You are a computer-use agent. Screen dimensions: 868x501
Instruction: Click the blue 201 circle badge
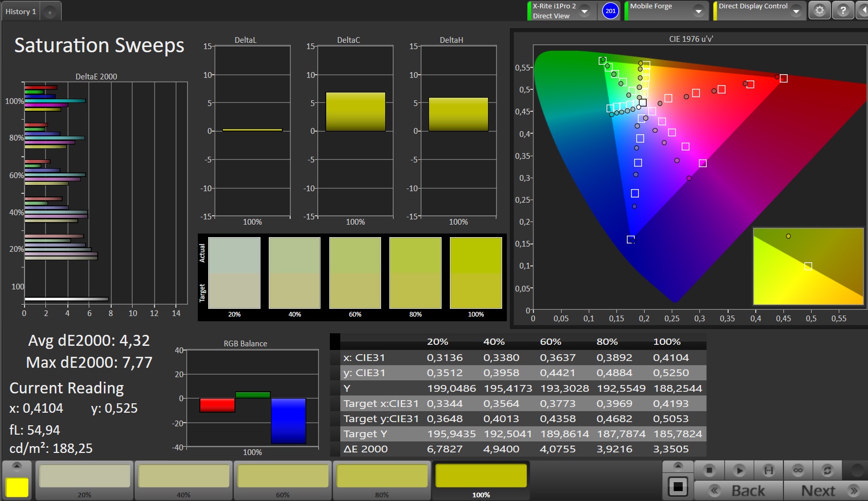(x=610, y=11)
